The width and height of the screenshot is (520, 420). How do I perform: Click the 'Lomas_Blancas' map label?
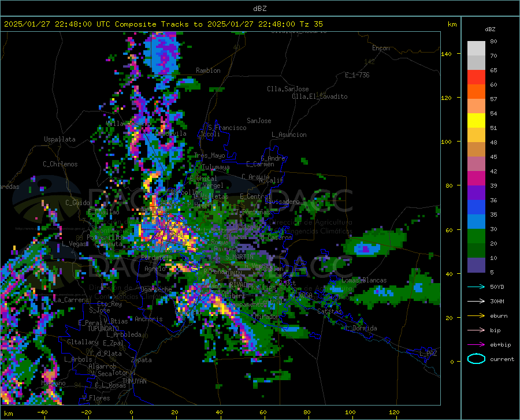coord(364,280)
